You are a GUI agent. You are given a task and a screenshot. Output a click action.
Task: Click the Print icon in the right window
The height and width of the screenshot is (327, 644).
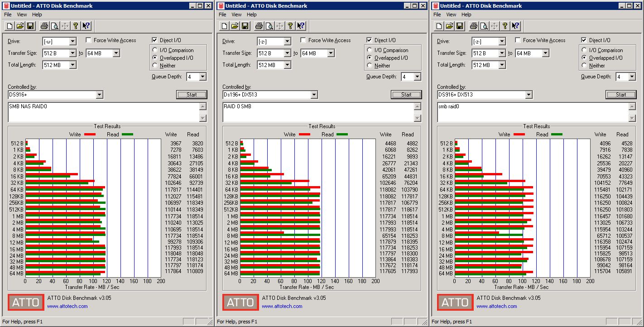pyautogui.click(x=473, y=26)
